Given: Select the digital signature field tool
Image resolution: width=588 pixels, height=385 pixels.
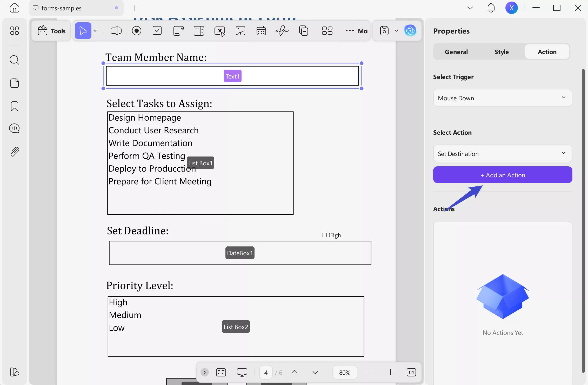Looking at the screenshot, I should coord(282,31).
